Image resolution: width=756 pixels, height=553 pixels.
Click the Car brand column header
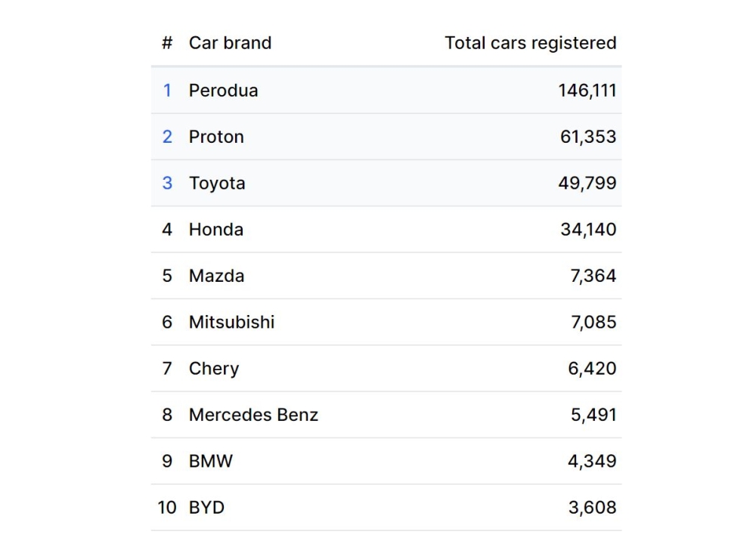[230, 43]
